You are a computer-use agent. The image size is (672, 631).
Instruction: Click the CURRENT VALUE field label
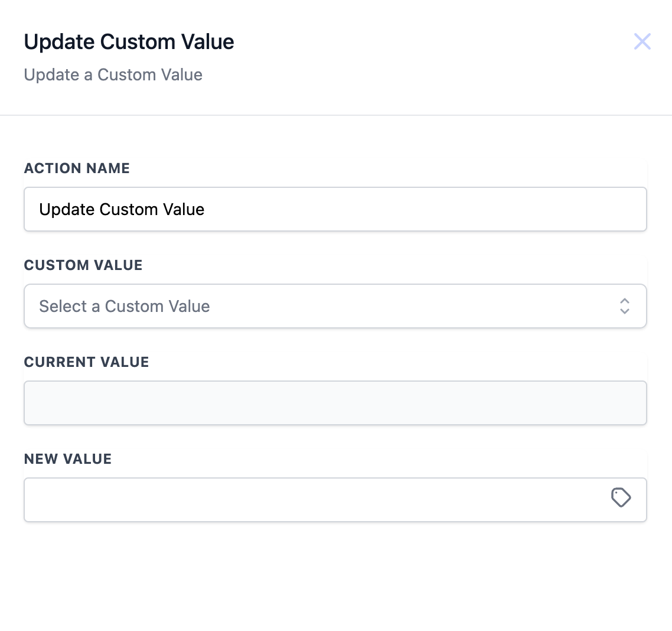click(x=86, y=362)
